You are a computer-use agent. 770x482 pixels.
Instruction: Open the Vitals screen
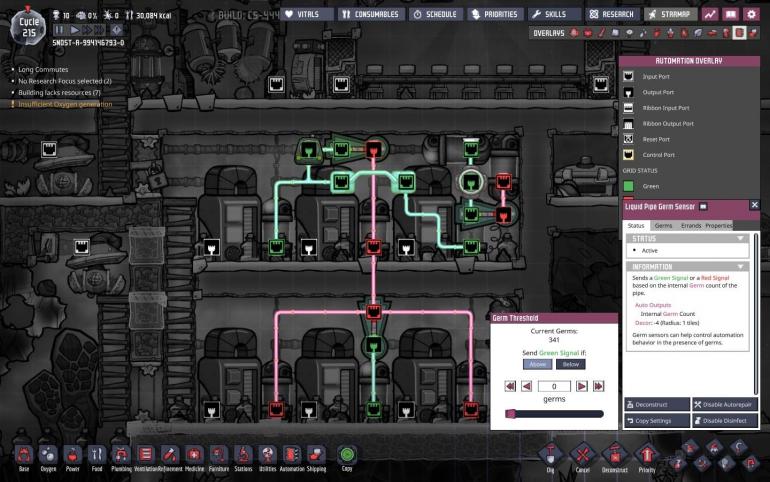[x=307, y=14]
